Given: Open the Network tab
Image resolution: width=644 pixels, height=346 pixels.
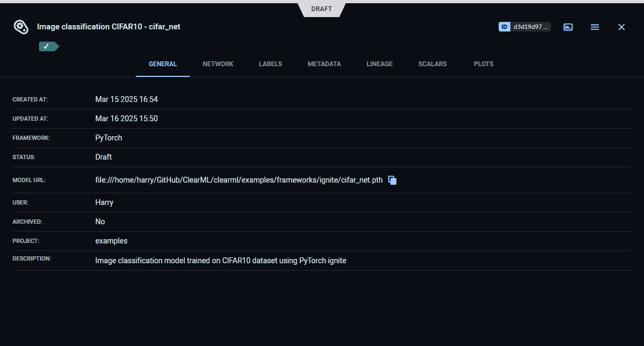Looking at the screenshot, I should click(218, 64).
